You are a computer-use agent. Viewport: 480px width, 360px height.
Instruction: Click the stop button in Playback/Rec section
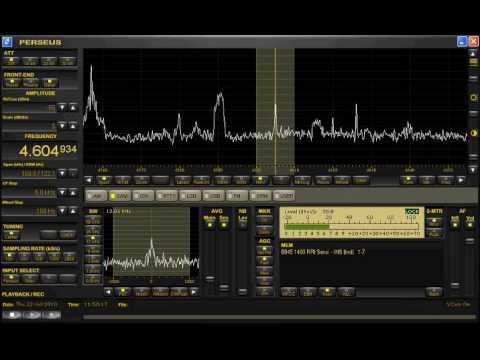tap(12, 315)
